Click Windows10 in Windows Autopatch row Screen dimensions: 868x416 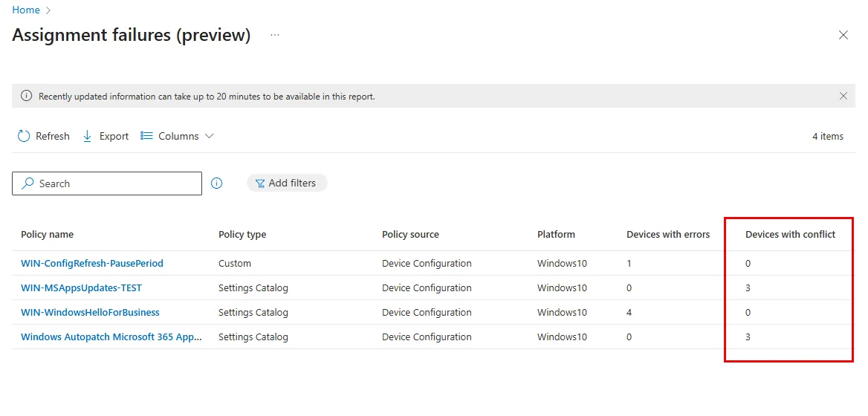click(562, 337)
